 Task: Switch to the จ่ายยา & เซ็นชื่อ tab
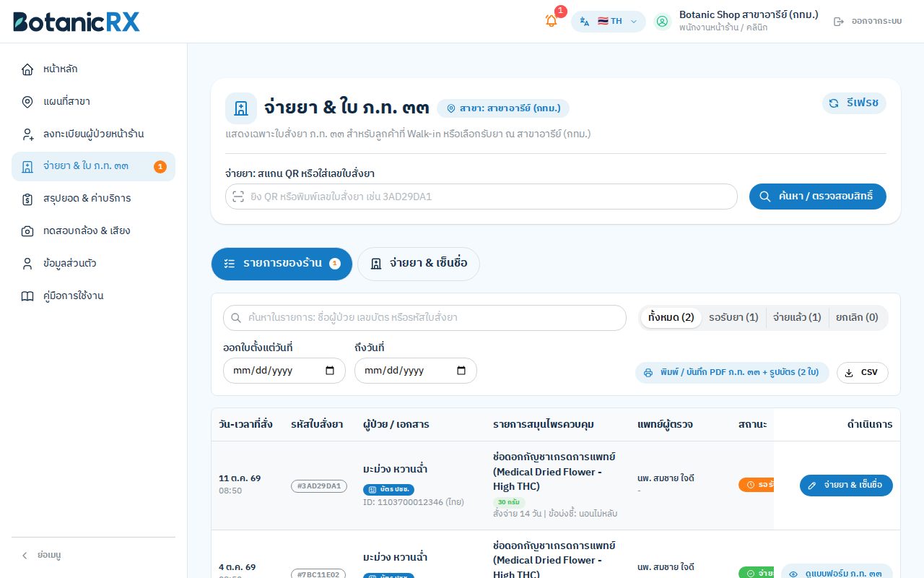pyautogui.click(x=419, y=264)
